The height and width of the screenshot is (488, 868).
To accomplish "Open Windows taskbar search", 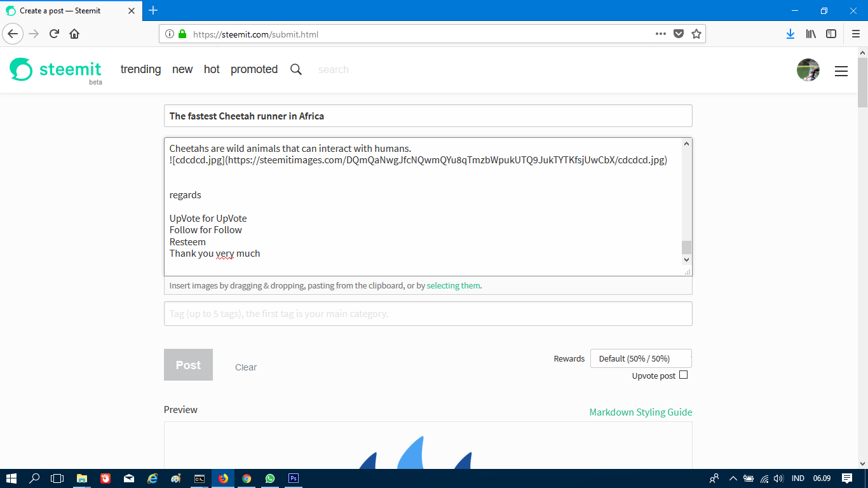I will [35, 478].
